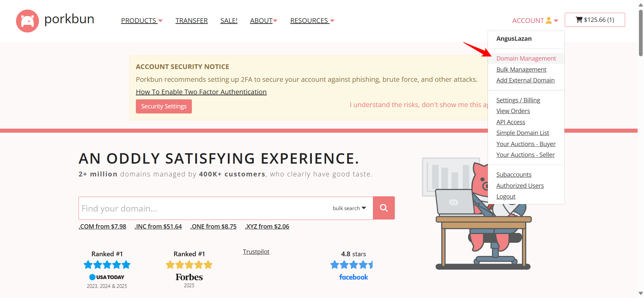Open Your Auctions - Buyer
This screenshot has height=298, width=644.
(526, 144)
